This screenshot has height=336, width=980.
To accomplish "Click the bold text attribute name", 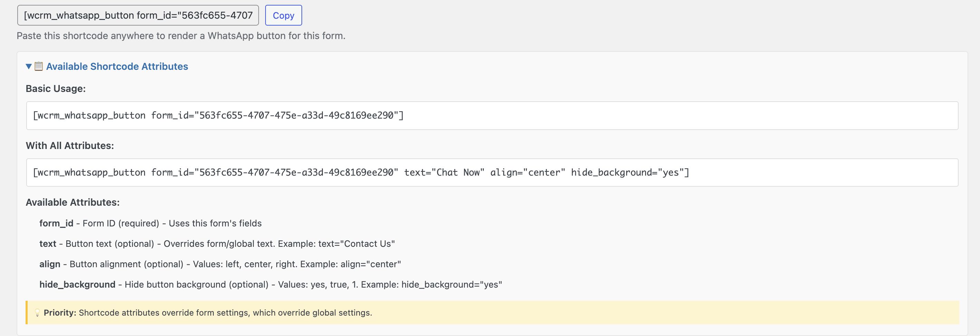I will (x=48, y=244).
